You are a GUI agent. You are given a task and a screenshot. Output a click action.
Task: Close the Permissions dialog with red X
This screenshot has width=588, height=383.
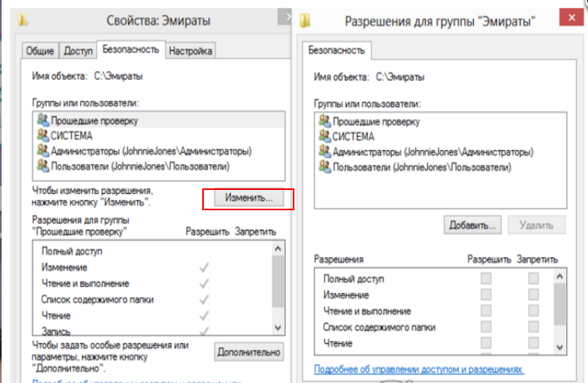tap(572, 17)
